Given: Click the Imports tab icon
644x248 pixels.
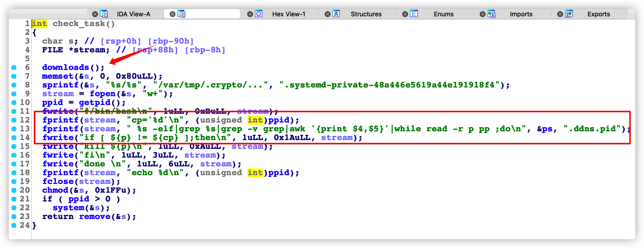Looking at the screenshot, I should pos(491,14).
